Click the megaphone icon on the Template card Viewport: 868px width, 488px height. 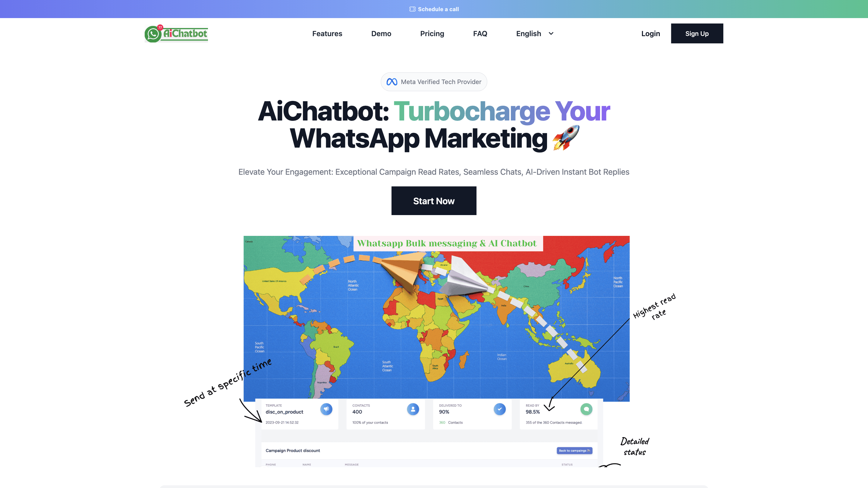click(326, 409)
